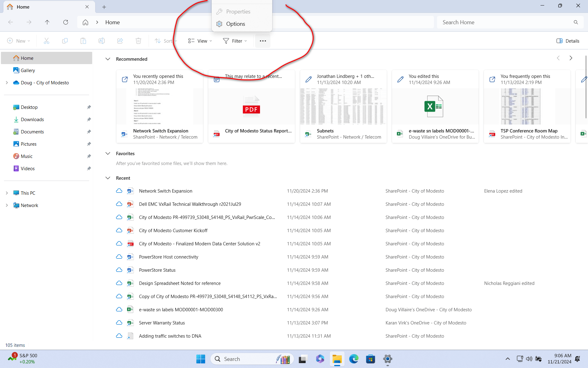This screenshot has width=588, height=368.
Task: Open the See more ellipsis menu
Action: pos(263,41)
